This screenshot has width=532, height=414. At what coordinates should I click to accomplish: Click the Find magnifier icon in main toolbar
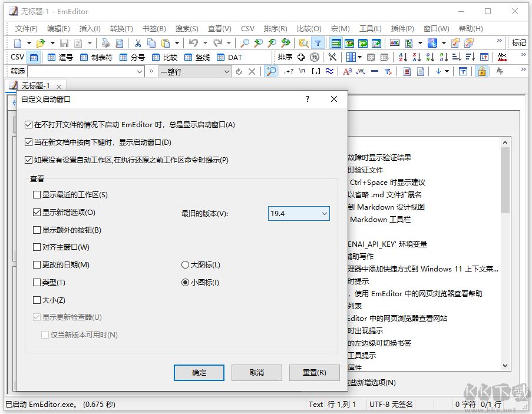pyautogui.click(x=244, y=43)
